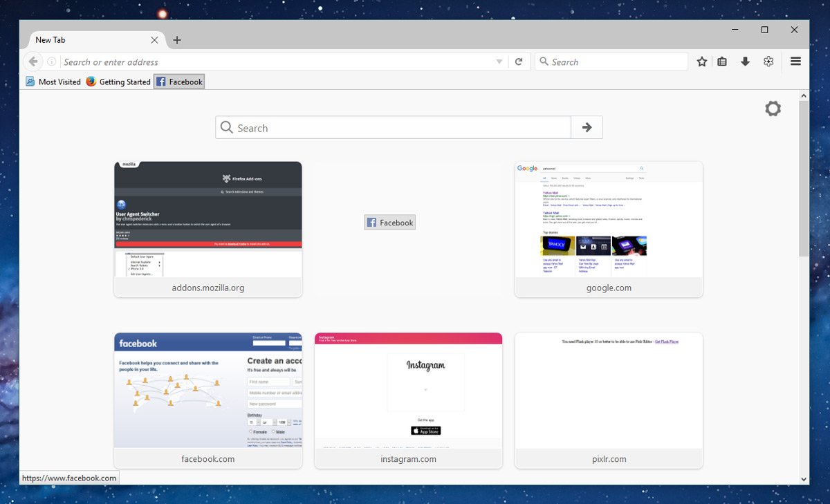Click the "addons.mozilla.org" tile caption

tap(208, 288)
